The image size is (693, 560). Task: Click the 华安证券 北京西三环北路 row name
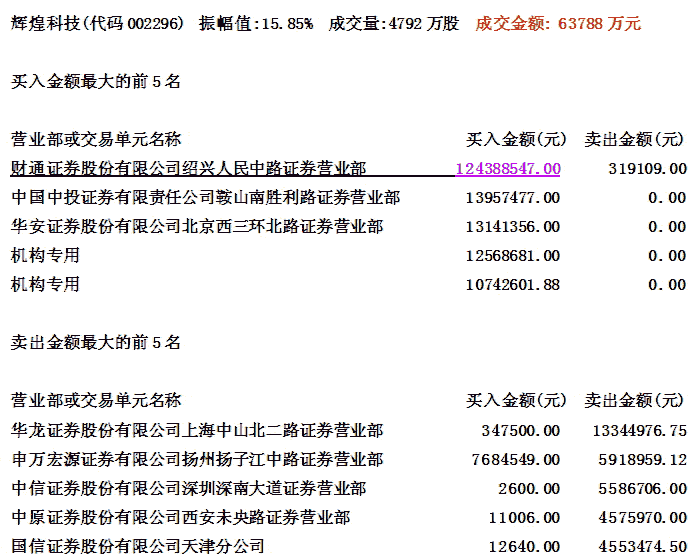[x=197, y=227]
